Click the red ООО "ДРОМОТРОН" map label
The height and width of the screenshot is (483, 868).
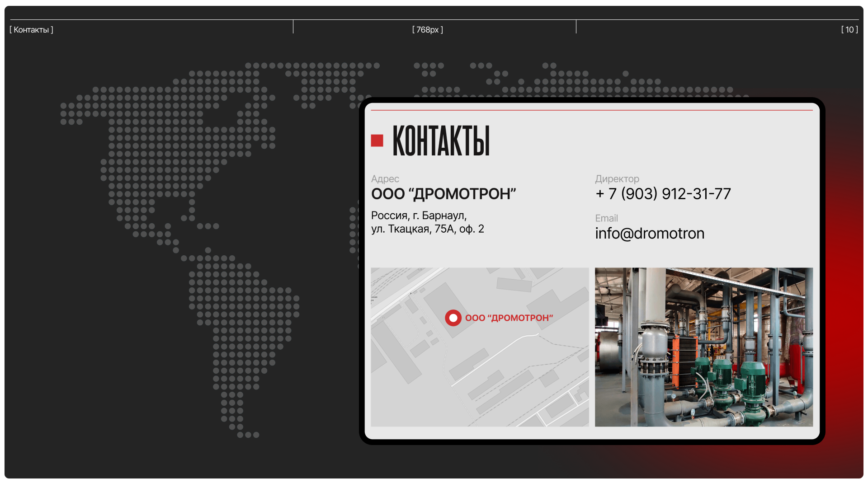point(509,318)
